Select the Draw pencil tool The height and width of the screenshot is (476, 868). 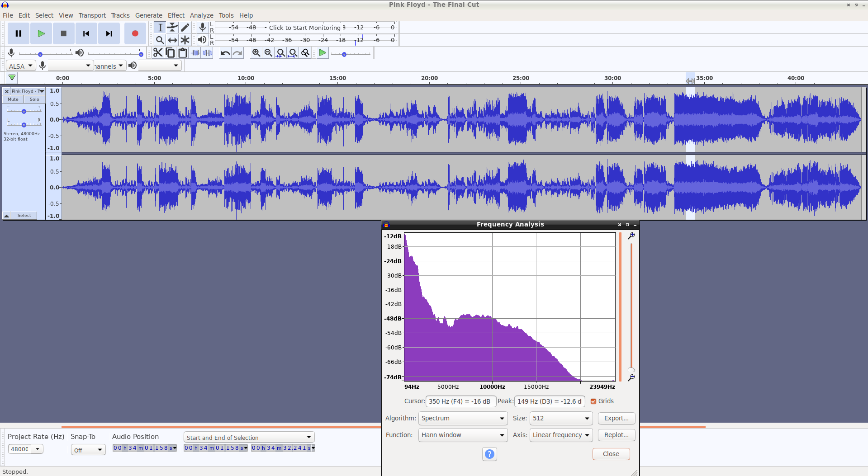point(185,28)
